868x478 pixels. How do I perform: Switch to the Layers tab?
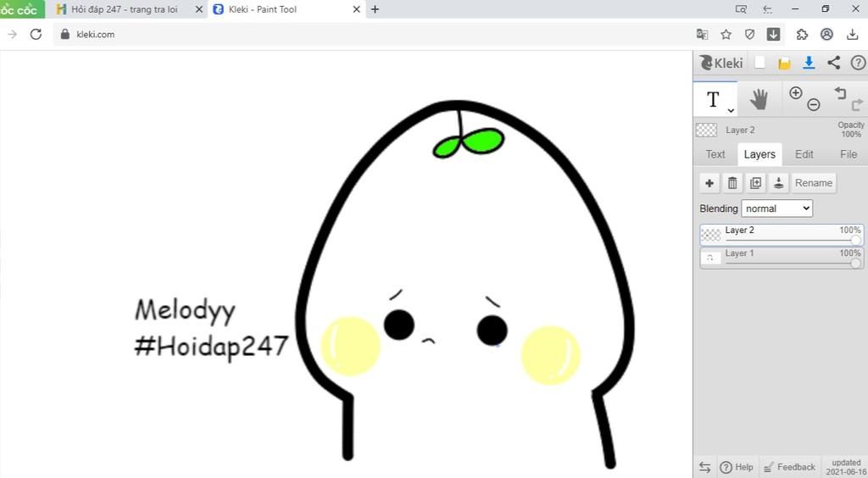pyautogui.click(x=759, y=154)
